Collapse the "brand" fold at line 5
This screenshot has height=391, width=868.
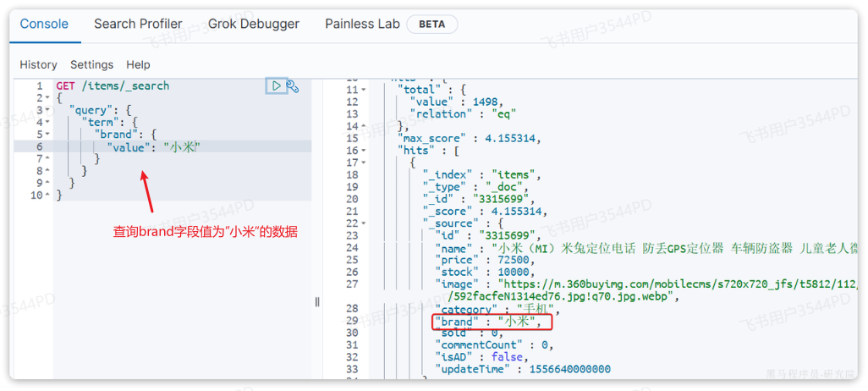coord(47,135)
